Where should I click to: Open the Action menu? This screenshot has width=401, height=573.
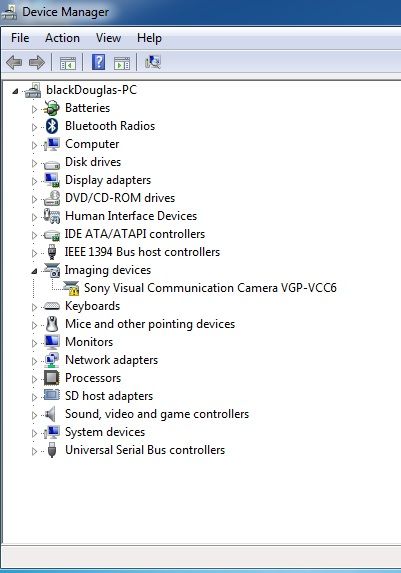point(62,38)
